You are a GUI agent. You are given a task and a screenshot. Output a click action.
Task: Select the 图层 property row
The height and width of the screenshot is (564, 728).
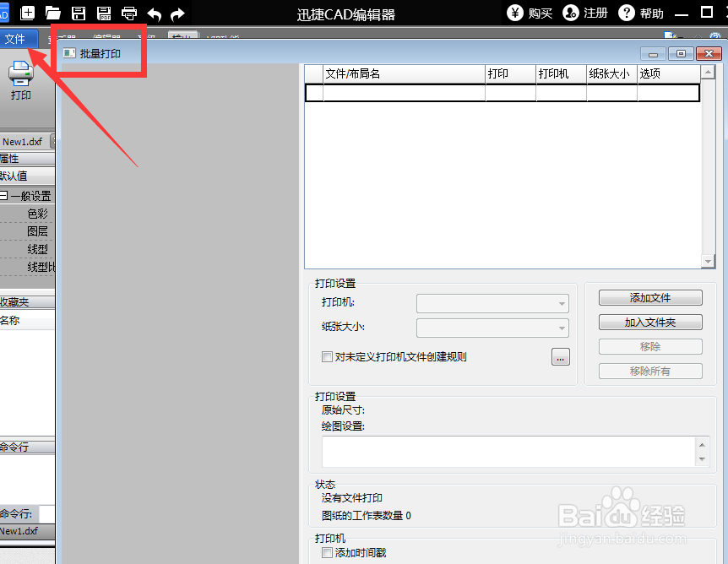click(27, 231)
